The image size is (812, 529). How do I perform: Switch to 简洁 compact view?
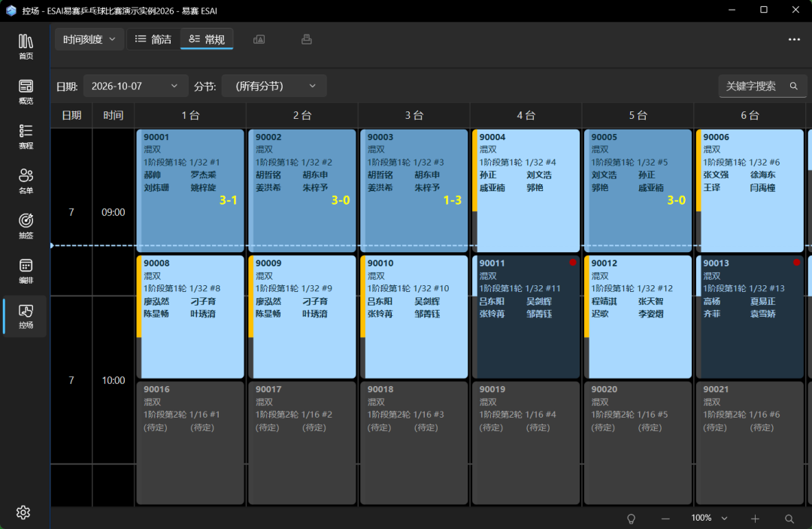(x=153, y=39)
